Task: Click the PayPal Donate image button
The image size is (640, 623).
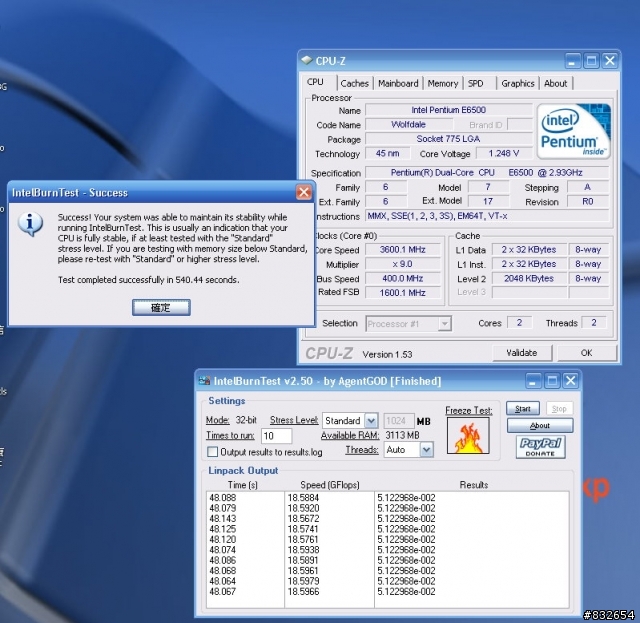Action: pyautogui.click(x=540, y=447)
